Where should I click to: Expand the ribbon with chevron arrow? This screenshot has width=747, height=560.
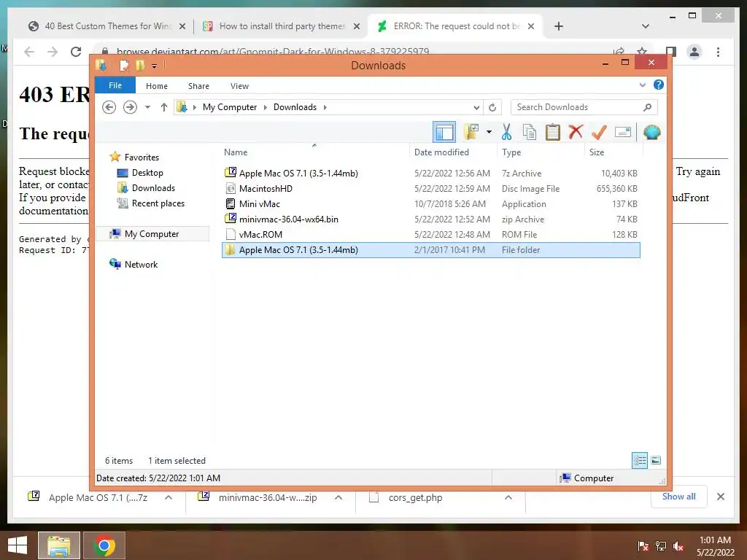(x=642, y=85)
